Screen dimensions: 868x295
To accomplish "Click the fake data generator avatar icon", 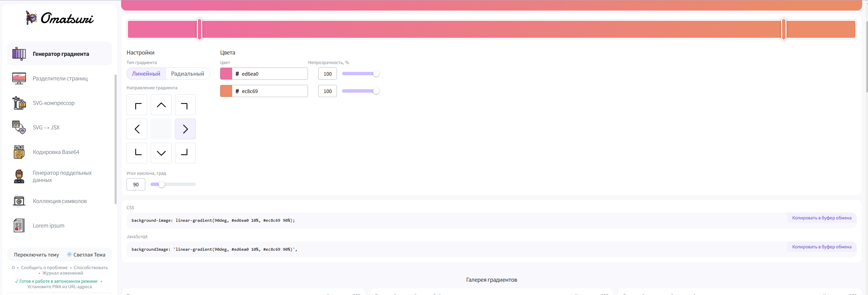I will coord(19,176).
